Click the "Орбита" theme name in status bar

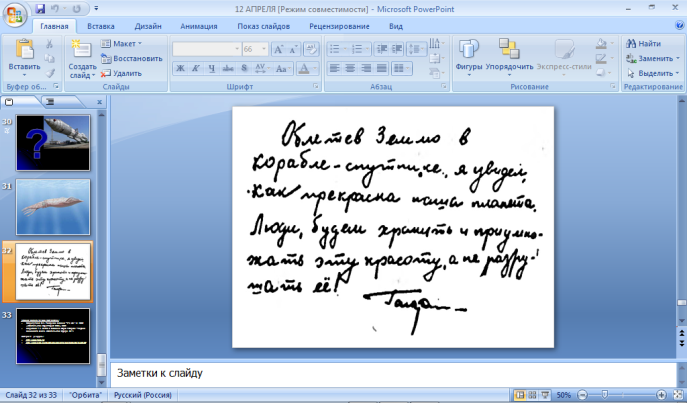pyautogui.click(x=85, y=395)
